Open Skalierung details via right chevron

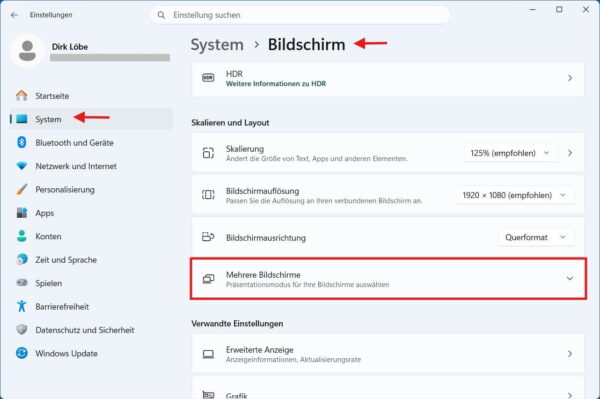pos(570,153)
